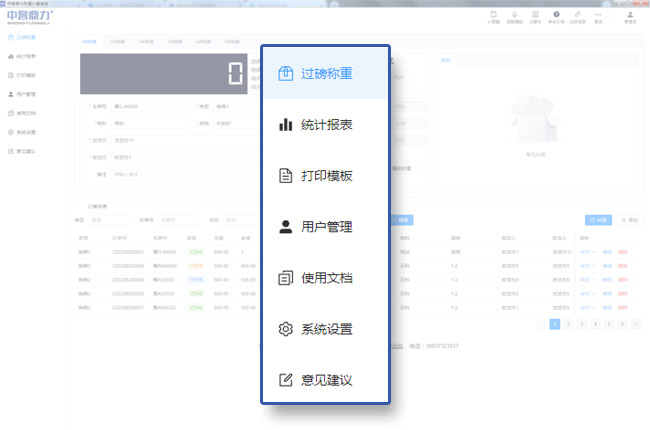The height and width of the screenshot is (430, 650).
Task: Click the document icon beside 打印模板
Action: [286, 176]
